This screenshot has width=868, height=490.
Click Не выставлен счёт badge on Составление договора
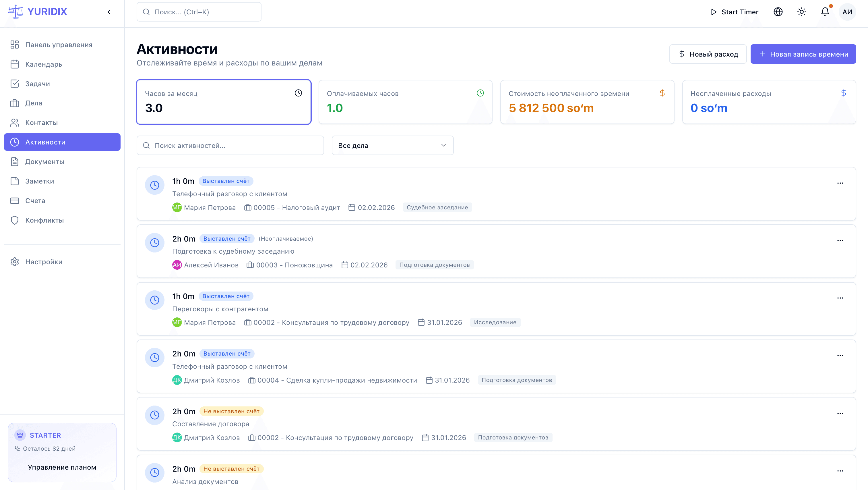click(231, 411)
